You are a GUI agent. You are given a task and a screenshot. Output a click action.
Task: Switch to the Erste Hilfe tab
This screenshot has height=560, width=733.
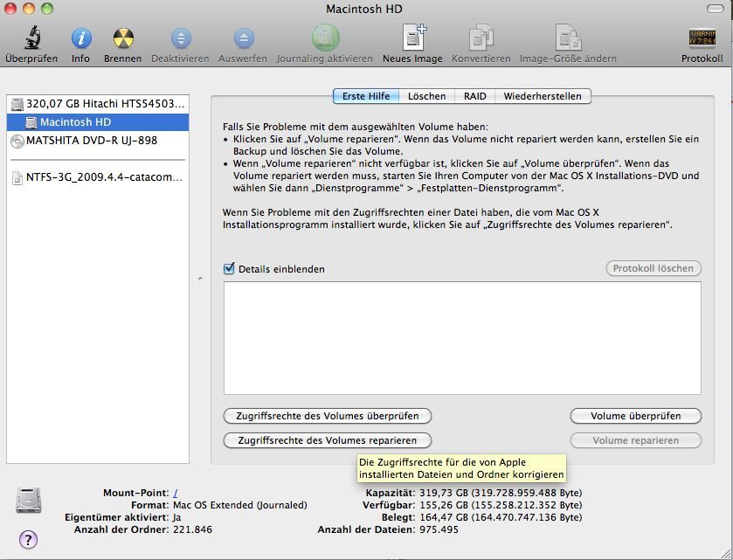[x=365, y=96]
